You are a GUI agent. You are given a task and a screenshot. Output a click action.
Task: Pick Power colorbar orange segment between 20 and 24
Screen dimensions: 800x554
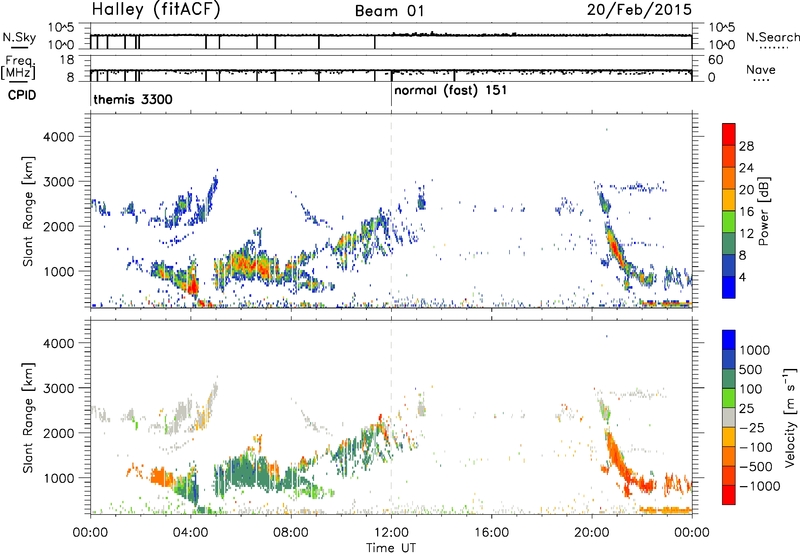[729, 179]
